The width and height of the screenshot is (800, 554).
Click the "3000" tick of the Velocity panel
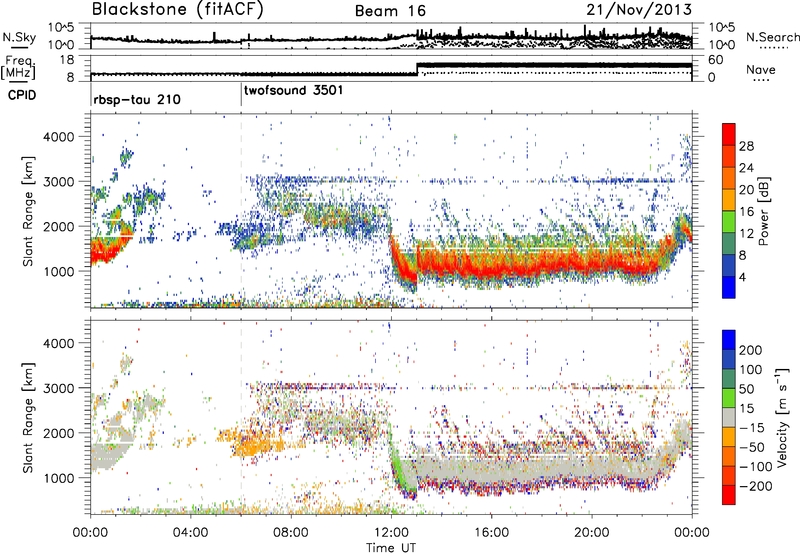[58, 388]
